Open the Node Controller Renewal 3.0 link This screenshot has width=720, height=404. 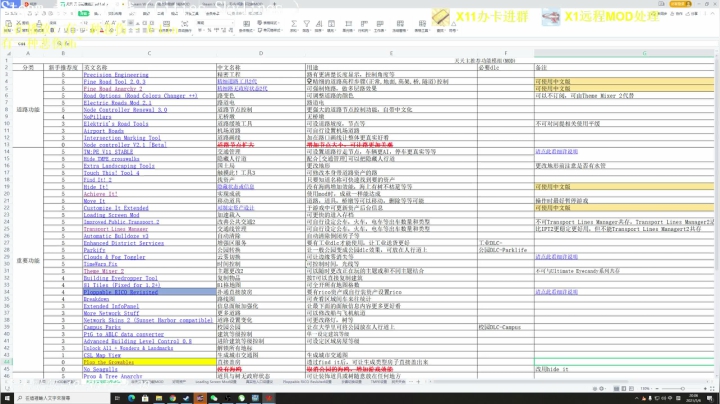tap(125, 110)
